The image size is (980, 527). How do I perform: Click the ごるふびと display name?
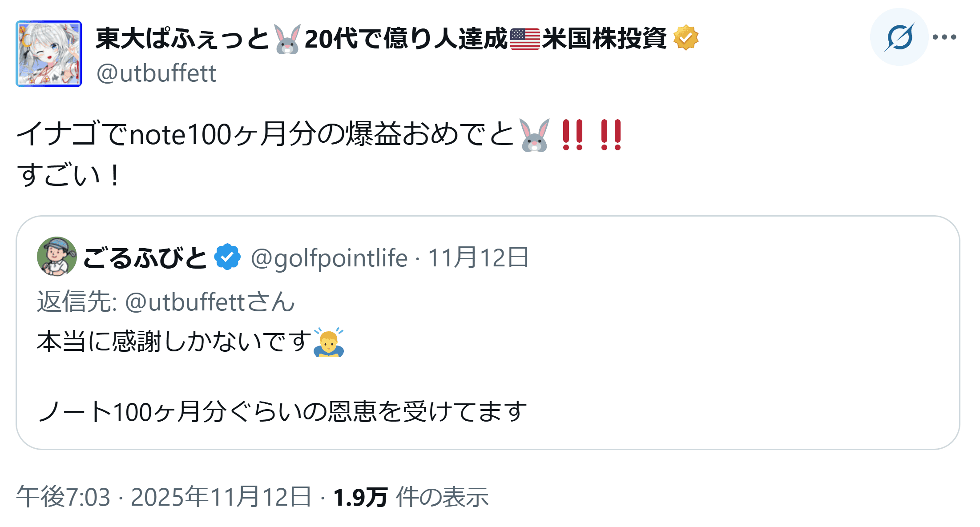[x=145, y=258]
